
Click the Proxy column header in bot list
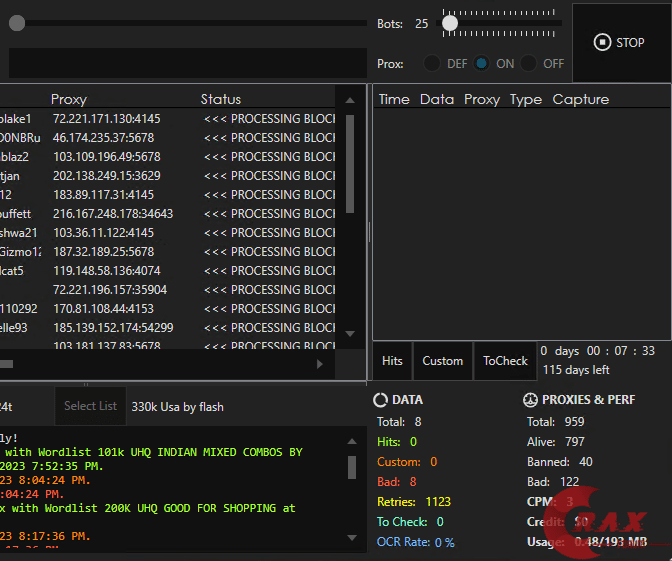coord(69,99)
